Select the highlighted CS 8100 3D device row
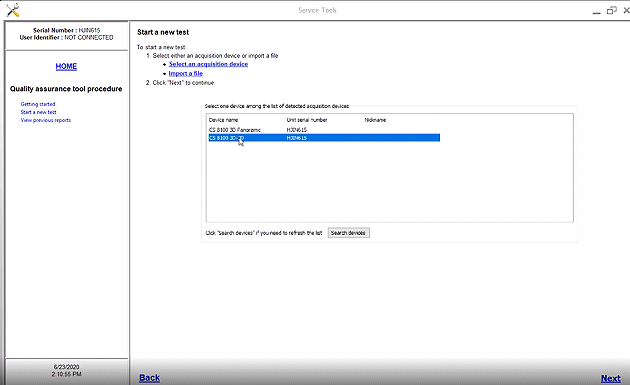The width and height of the screenshot is (630, 385). click(x=324, y=138)
